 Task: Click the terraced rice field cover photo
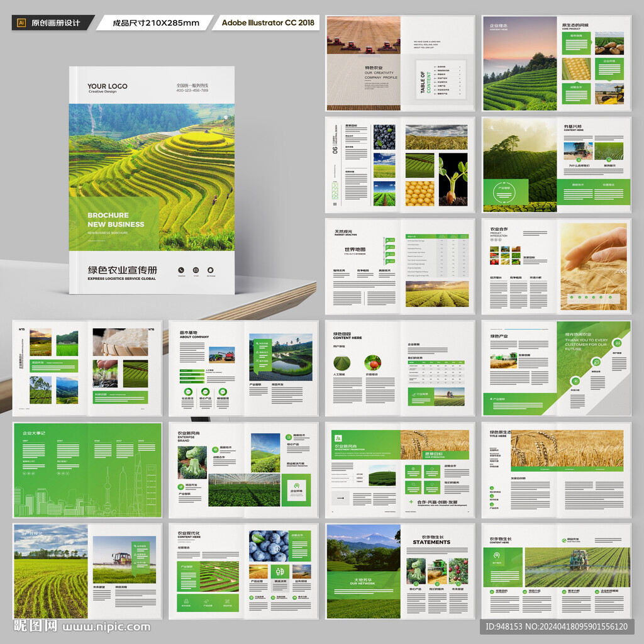(152, 177)
